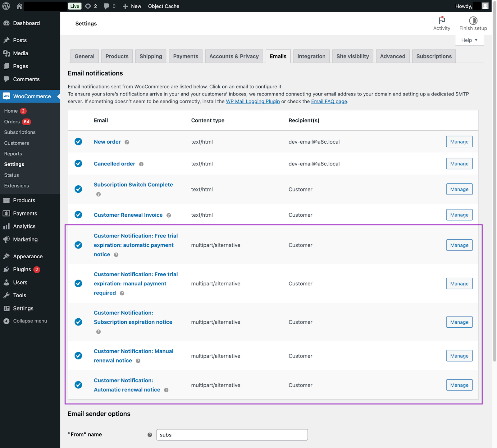497x448 pixels.
Task: Click the From name input field
Action: (x=232, y=435)
